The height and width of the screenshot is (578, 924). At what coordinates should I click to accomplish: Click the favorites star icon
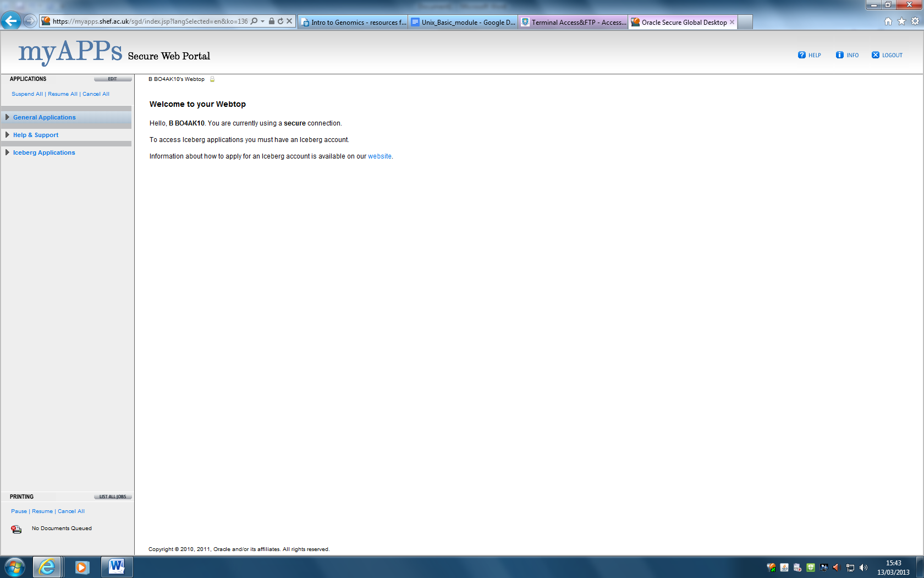(901, 21)
